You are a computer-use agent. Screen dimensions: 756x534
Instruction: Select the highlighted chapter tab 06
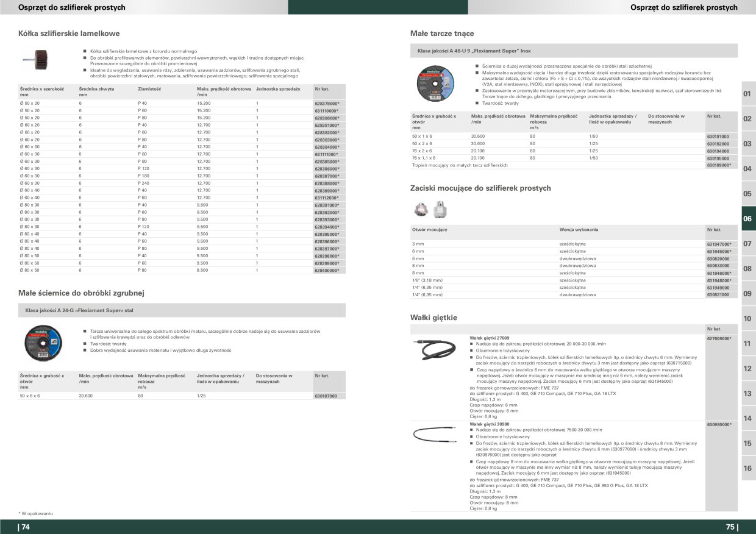coord(748,219)
